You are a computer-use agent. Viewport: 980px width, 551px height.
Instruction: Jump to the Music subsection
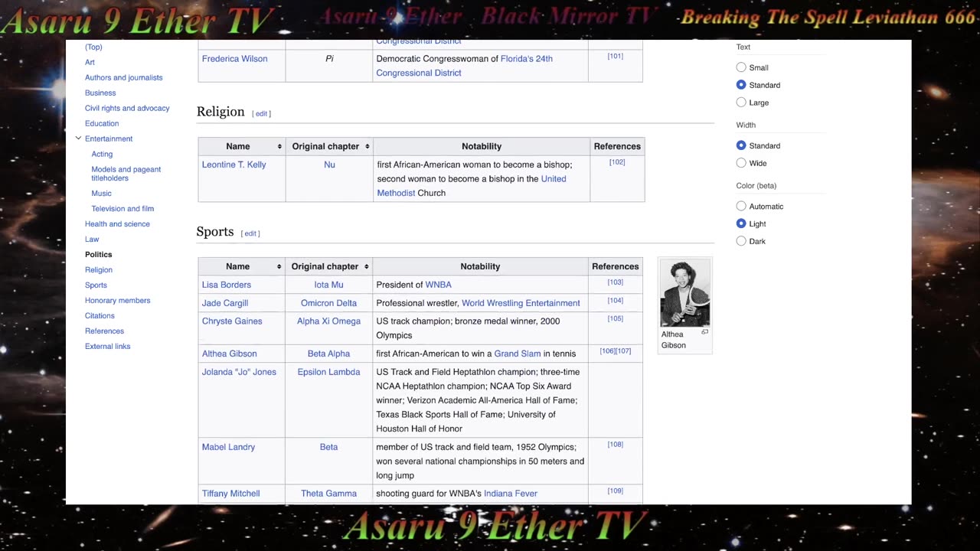(x=101, y=194)
